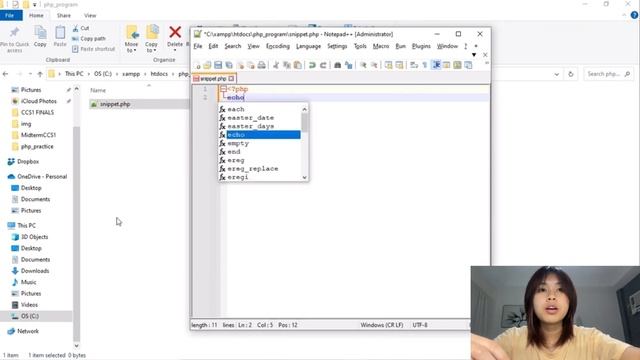The width and height of the screenshot is (640, 360).
Task: Select ereg_replace in autocomplete list
Action: pos(260,169)
